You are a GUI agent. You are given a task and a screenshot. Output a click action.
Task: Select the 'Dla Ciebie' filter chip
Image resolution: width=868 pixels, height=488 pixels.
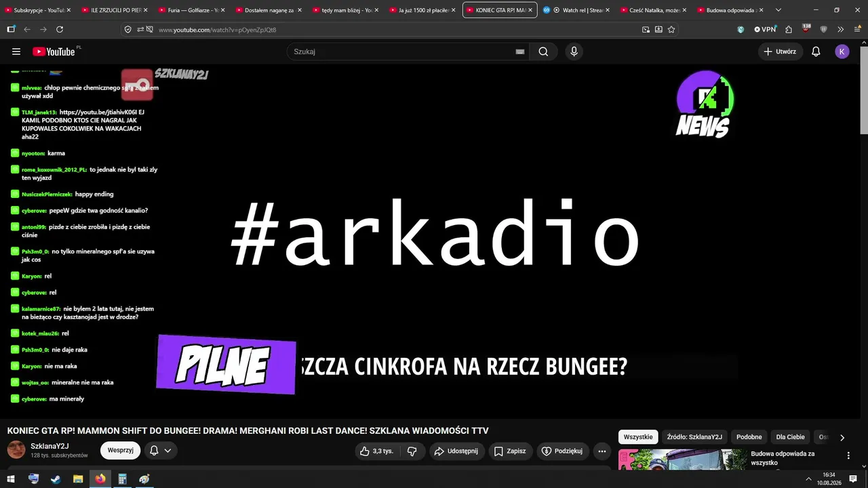pos(791,437)
